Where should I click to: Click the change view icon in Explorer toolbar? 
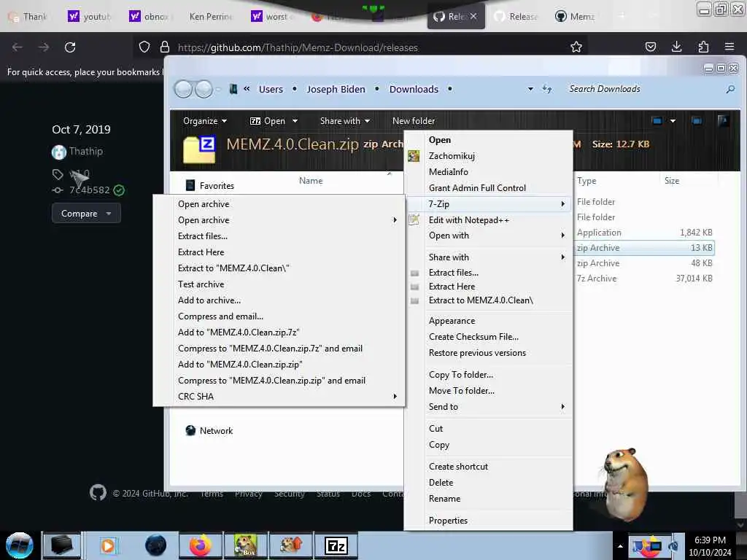coord(657,121)
